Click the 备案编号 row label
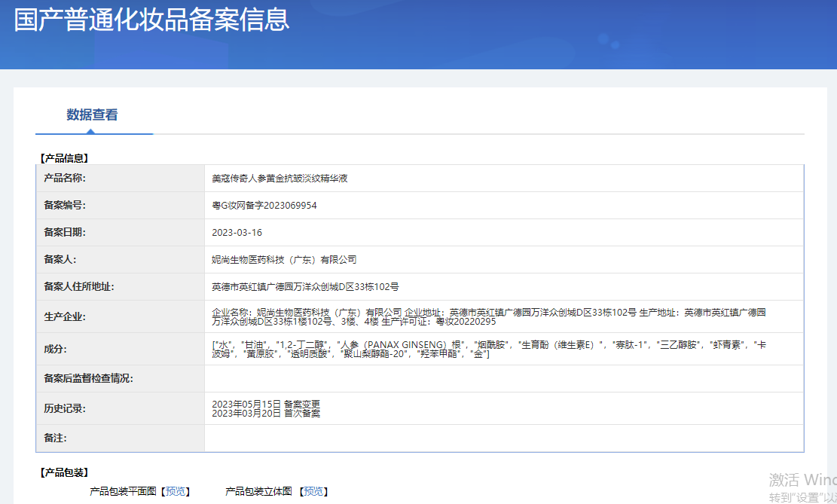Image resolution: width=837 pixels, height=504 pixels. pos(65,206)
